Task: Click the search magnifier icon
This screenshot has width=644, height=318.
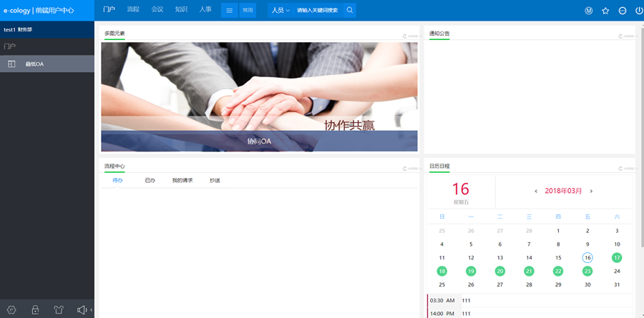Action: coord(349,11)
